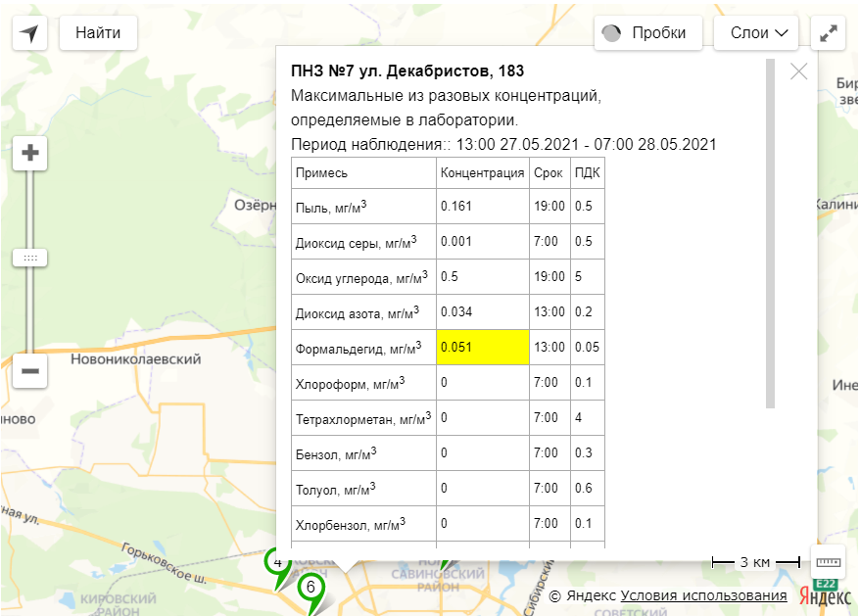Expand the Слои layers dropdown
Screen dimensions: 860x616
758,33
